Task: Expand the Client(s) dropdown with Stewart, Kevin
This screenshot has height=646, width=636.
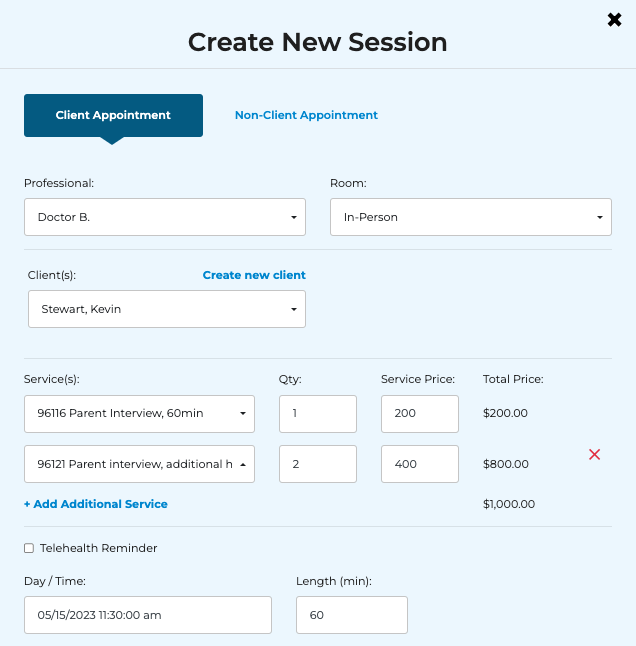Action: 167,309
